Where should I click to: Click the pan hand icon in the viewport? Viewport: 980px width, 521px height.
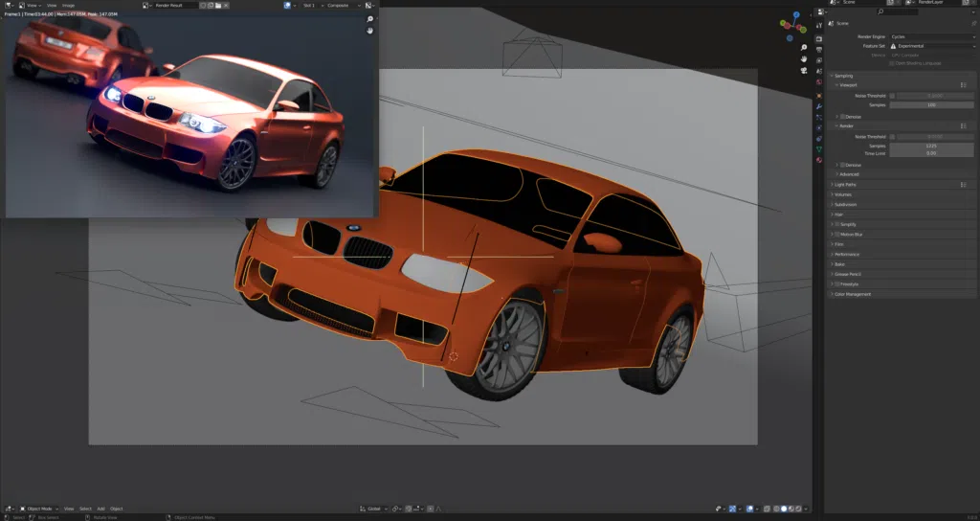pyautogui.click(x=804, y=59)
